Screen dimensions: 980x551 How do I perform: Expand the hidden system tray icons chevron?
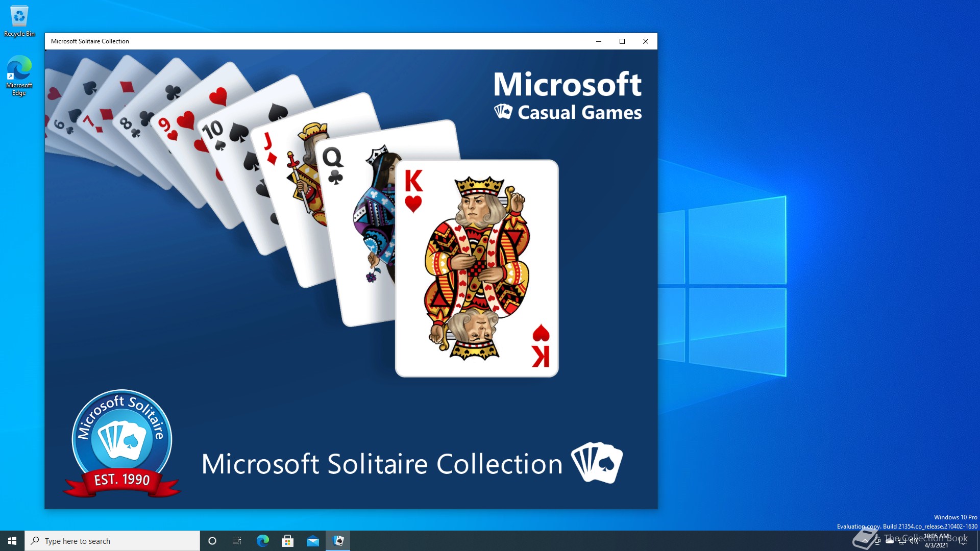[x=865, y=541]
